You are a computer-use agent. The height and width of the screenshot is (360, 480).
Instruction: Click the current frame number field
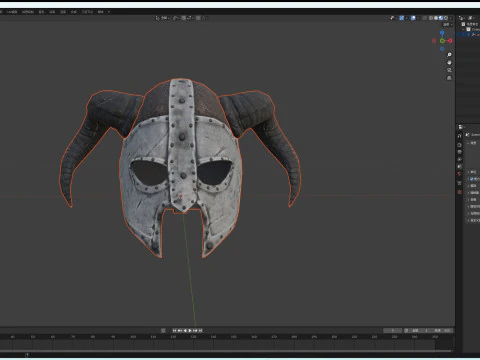[x=392, y=330]
